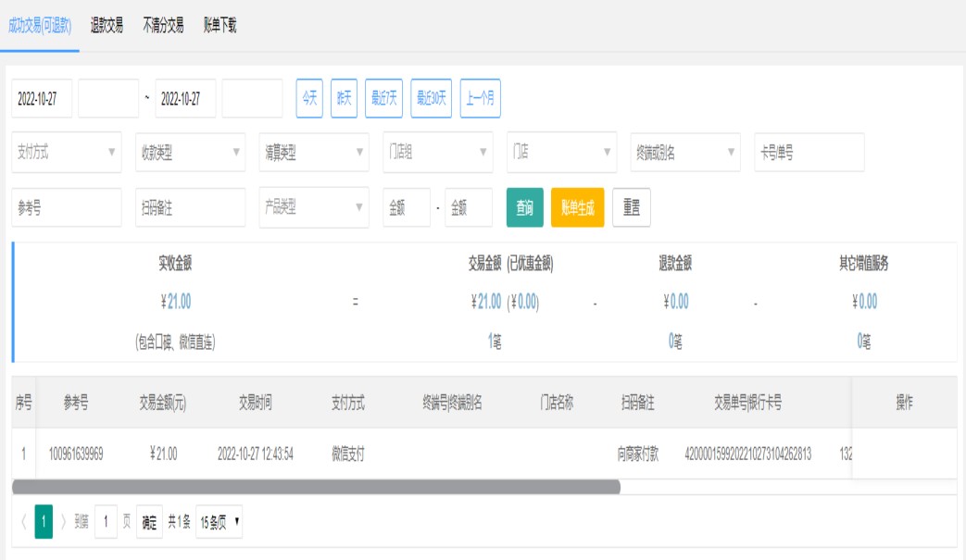The image size is (966, 560).
Task: Focus the 参考号 search field
Action: [66, 208]
